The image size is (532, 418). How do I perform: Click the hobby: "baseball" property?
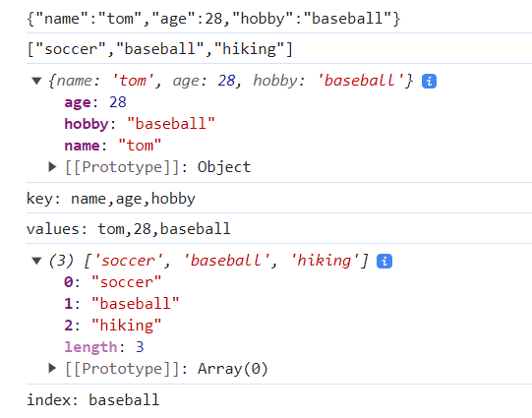[140, 124]
